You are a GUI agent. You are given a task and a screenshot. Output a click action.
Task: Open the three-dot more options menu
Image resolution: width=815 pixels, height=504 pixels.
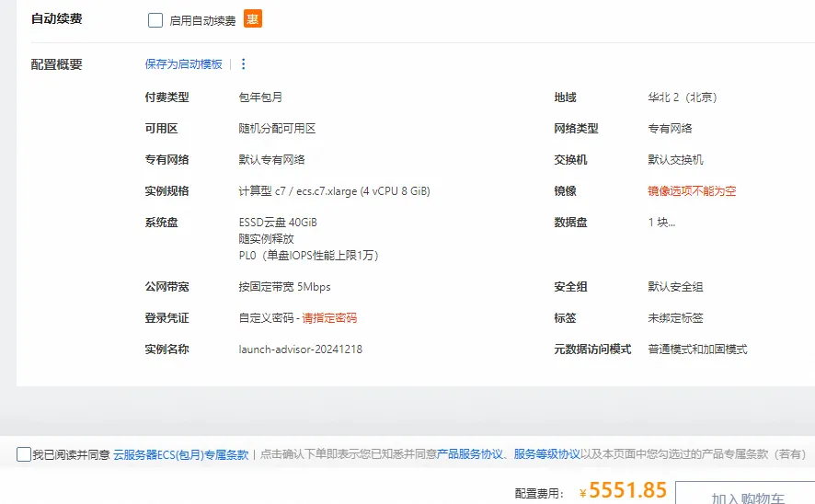pyautogui.click(x=243, y=64)
